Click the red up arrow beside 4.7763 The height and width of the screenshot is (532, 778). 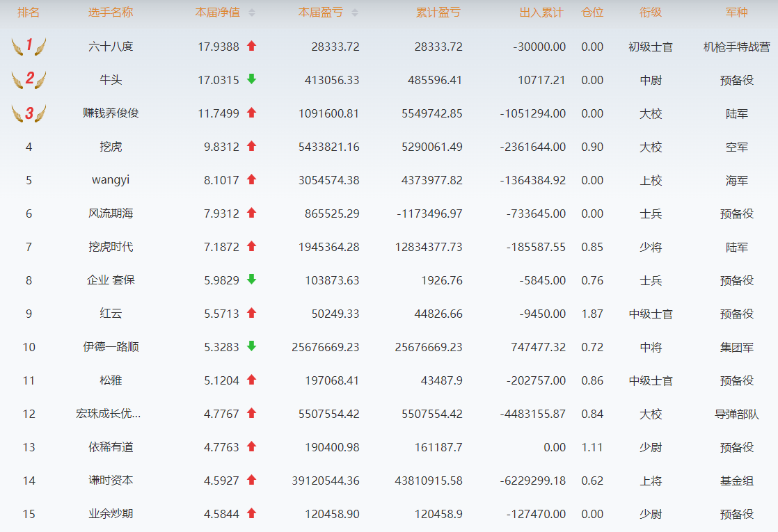[251, 446]
